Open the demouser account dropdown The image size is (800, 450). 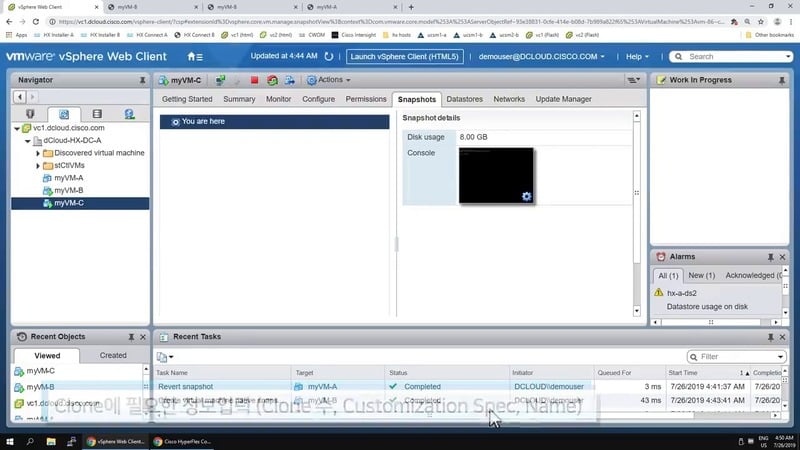[x=541, y=57]
